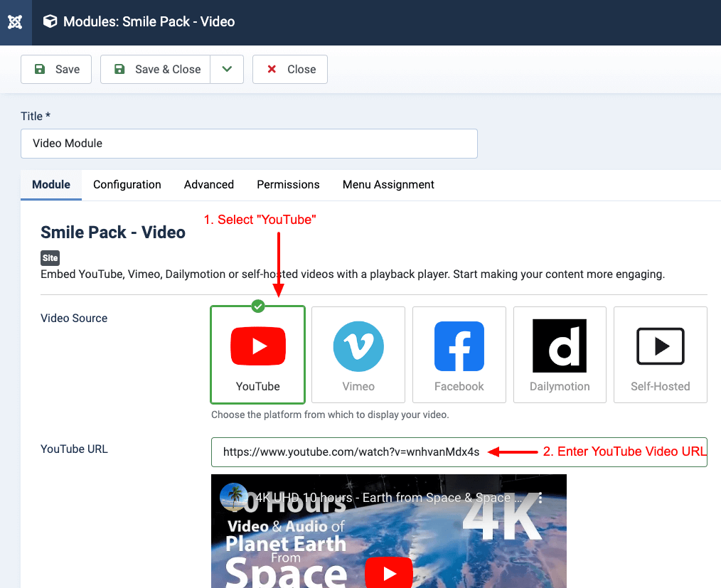Open the Configuration tab
The height and width of the screenshot is (588, 721).
click(127, 185)
